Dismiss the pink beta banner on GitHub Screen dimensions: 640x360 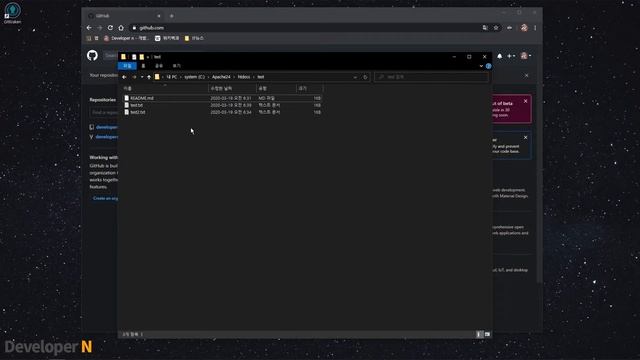tap(526, 101)
